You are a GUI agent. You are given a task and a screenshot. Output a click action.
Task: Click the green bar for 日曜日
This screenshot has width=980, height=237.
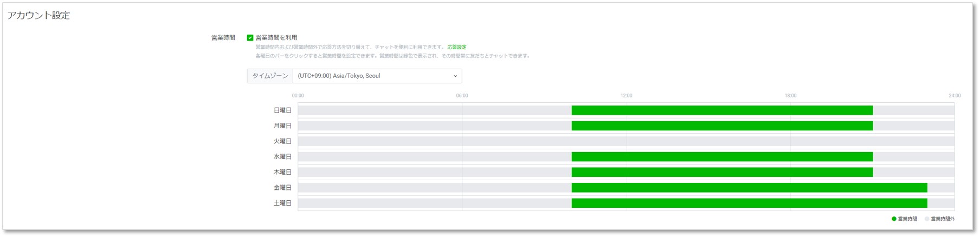721,110
